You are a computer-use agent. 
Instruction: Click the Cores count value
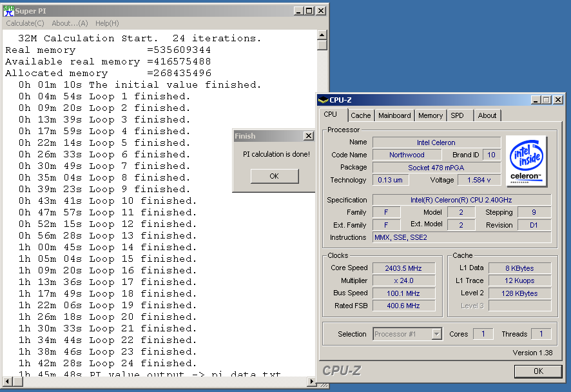[483, 334]
